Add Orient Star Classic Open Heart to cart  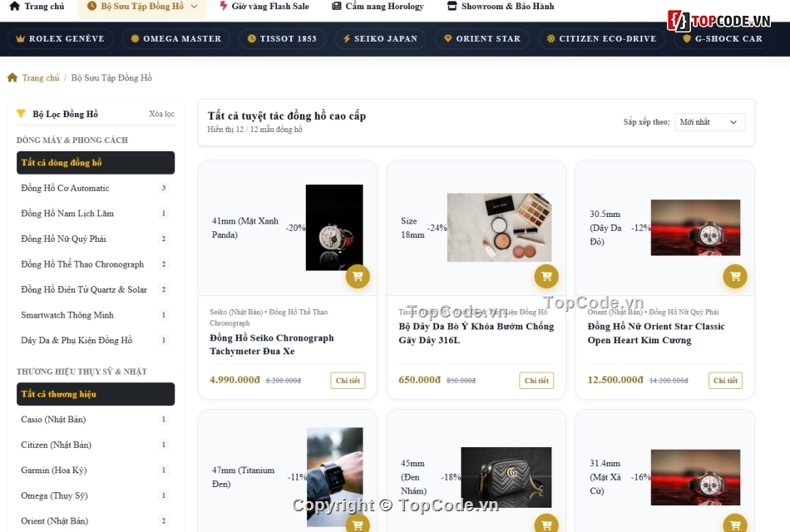pyautogui.click(x=735, y=276)
